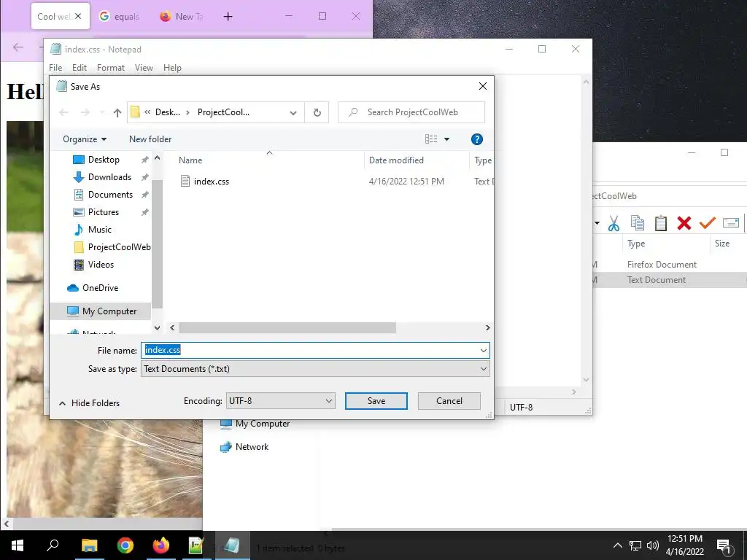Open Notepad View menu
The image size is (747, 560).
click(144, 68)
